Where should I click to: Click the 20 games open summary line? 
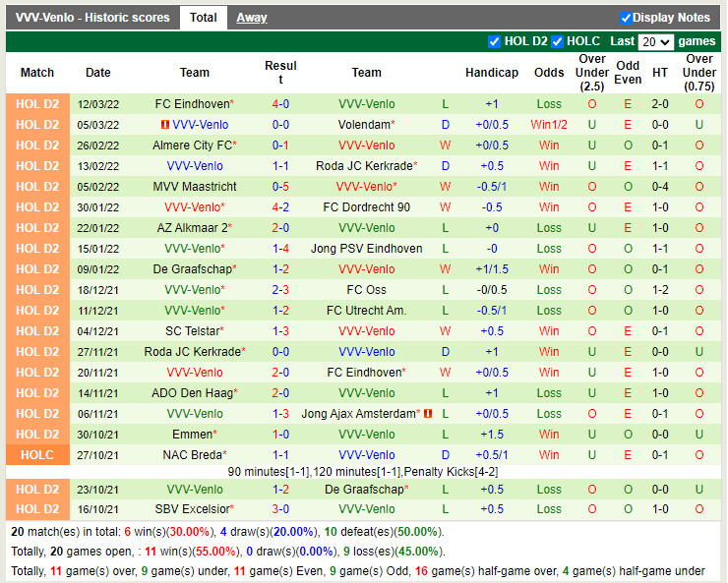[228, 552]
